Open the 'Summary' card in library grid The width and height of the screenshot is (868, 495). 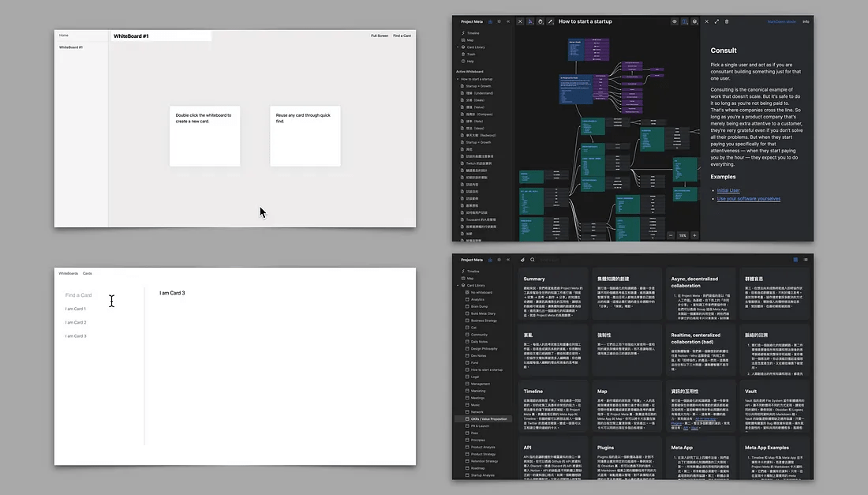(552, 294)
